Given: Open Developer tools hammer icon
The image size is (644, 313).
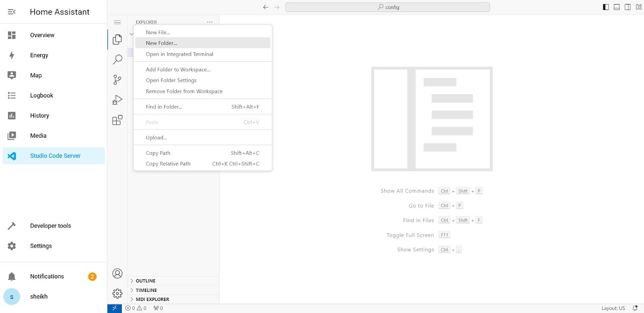Looking at the screenshot, I should click(12, 226).
